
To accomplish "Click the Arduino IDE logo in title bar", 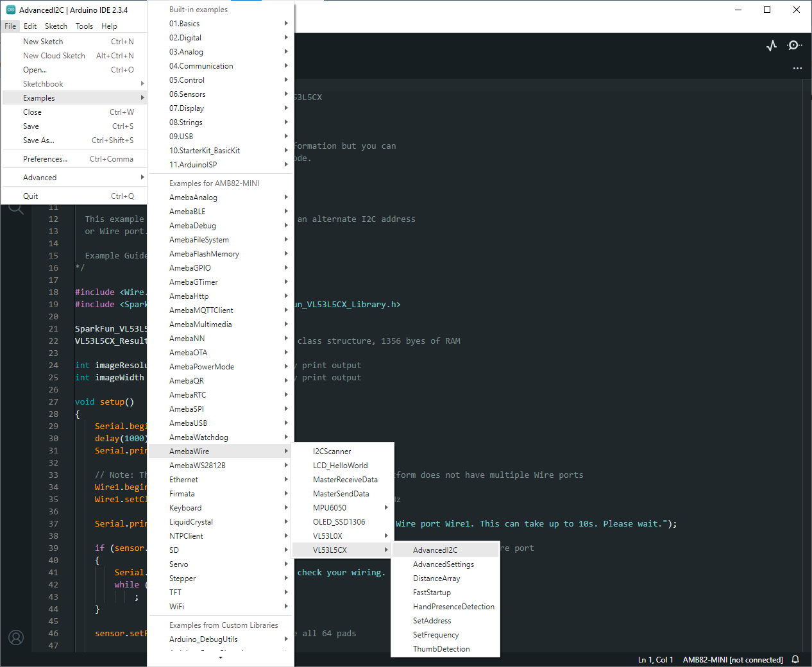I will point(10,10).
